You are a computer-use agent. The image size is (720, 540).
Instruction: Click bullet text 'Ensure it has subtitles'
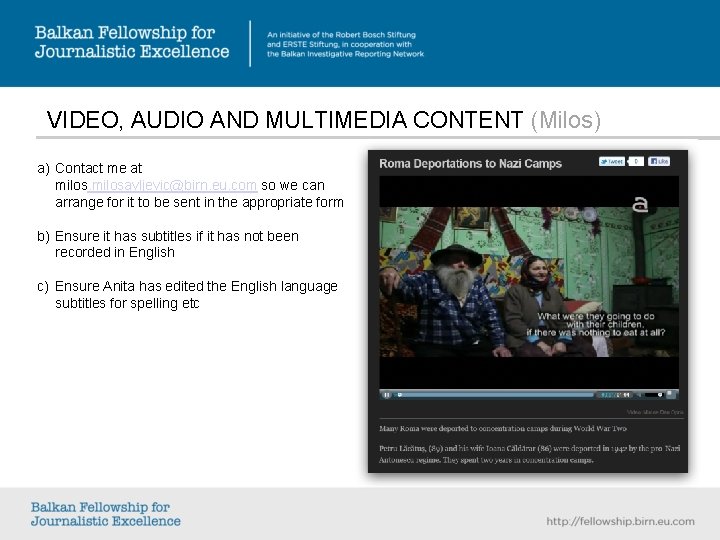click(124, 236)
